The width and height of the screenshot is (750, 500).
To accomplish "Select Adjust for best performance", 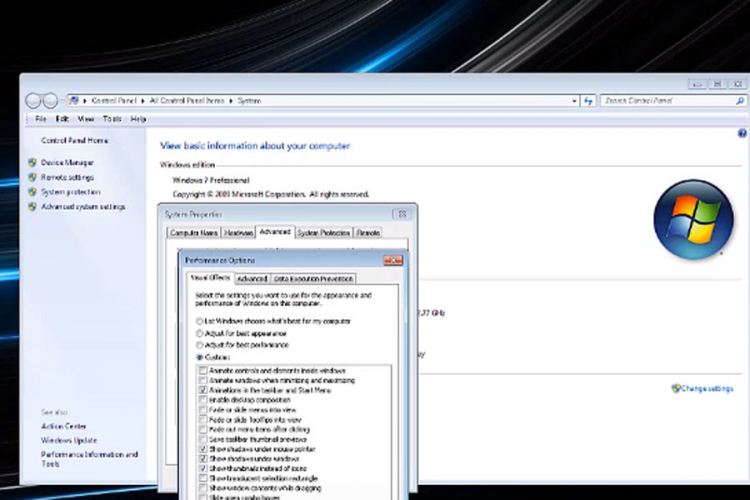I will coord(243,345).
